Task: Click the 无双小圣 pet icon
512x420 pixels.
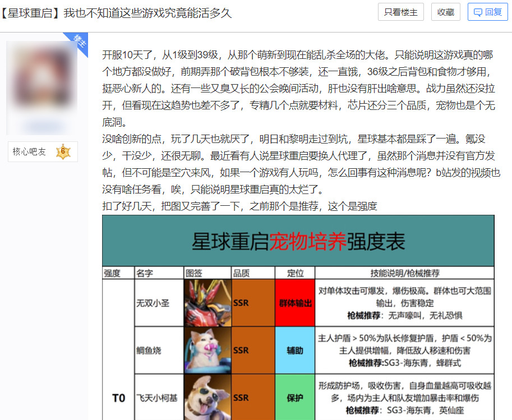Action: click(207, 302)
